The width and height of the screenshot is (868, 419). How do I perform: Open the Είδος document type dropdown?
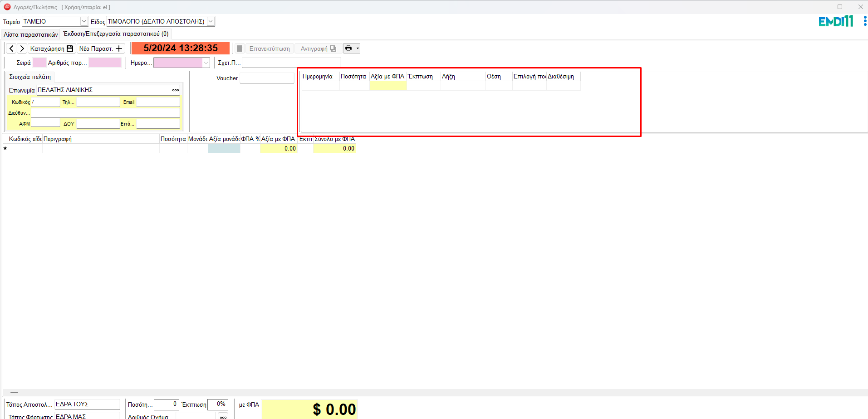[x=211, y=21]
